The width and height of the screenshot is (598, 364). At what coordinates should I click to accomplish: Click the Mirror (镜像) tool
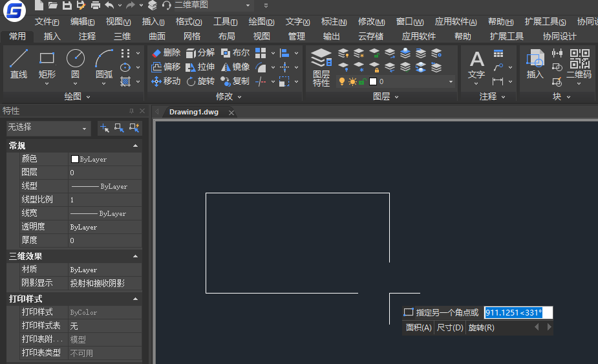click(x=235, y=67)
